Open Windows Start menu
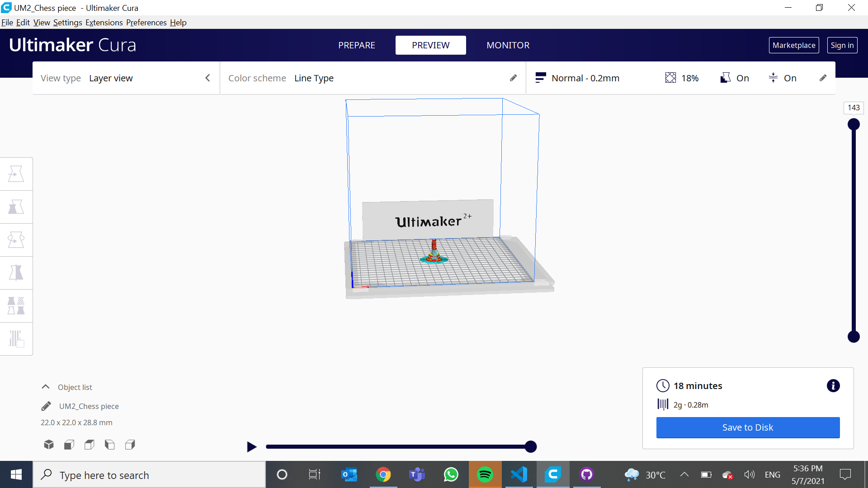The image size is (868, 488). coord(16,475)
